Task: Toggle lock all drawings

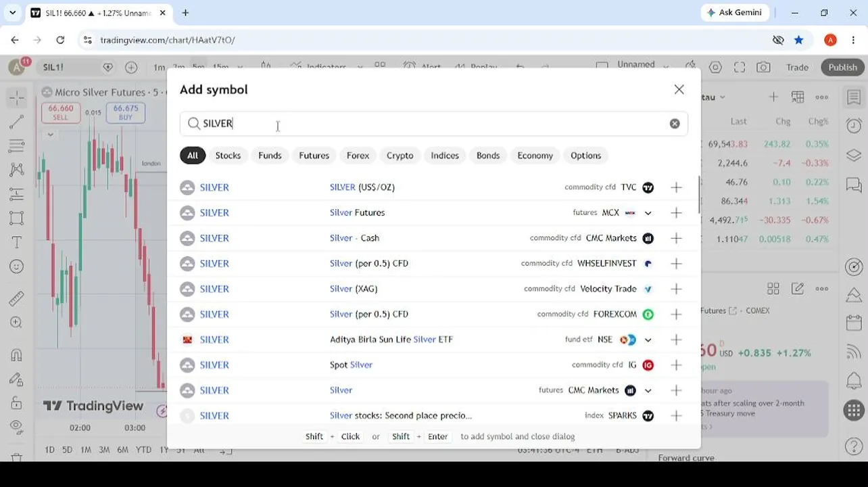Action: pyautogui.click(x=17, y=404)
